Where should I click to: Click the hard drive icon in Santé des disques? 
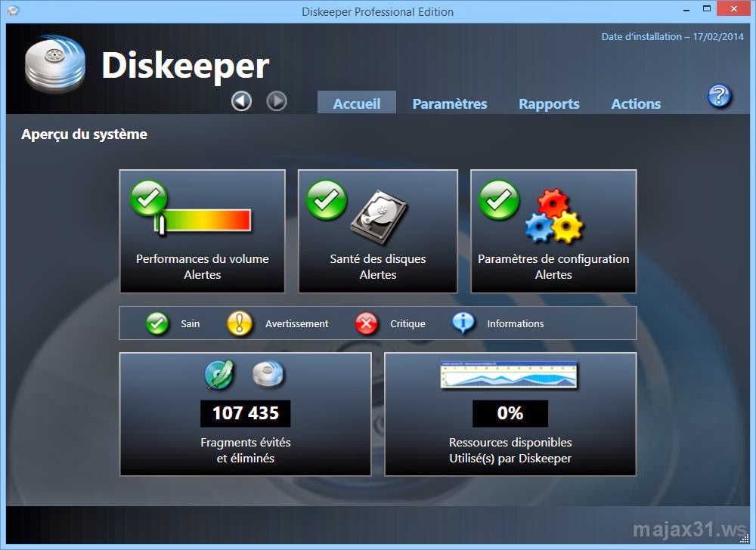tap(379, 217)
